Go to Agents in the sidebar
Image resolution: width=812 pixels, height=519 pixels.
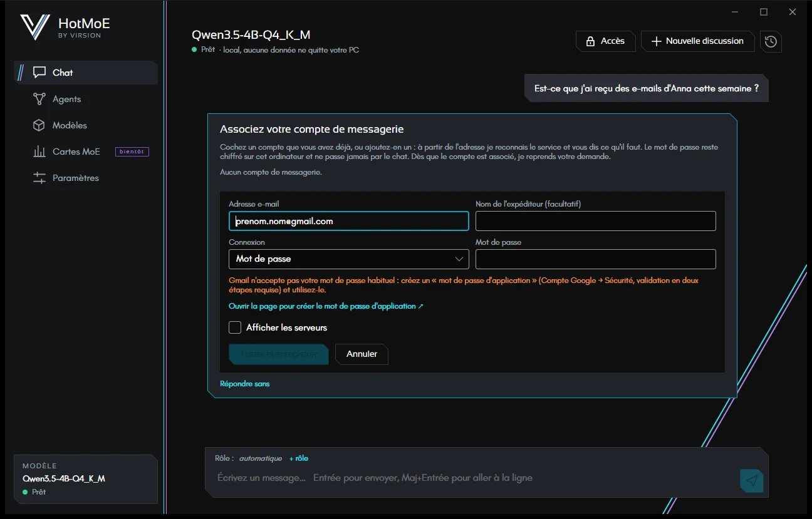tap(86, 99)
